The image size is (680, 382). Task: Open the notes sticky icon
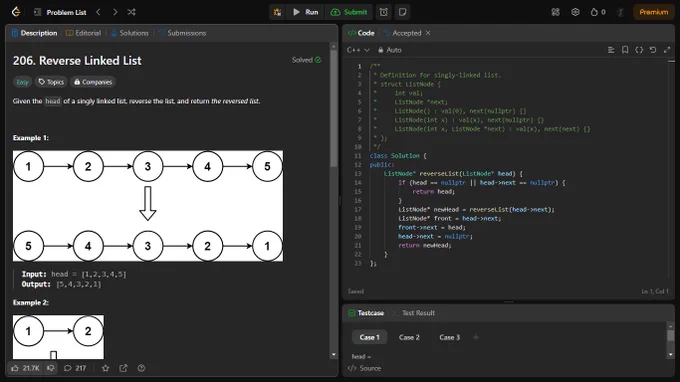pyautogui.click(x=402, y=12)
